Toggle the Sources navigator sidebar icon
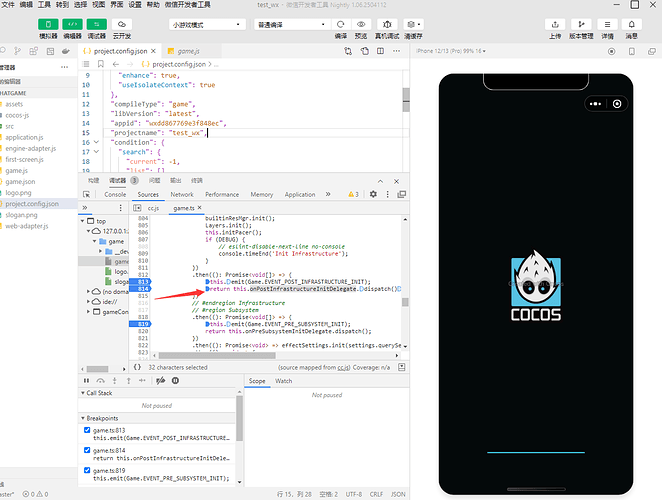This screenshot has width=662, height=500. click(x=137, y=208)
